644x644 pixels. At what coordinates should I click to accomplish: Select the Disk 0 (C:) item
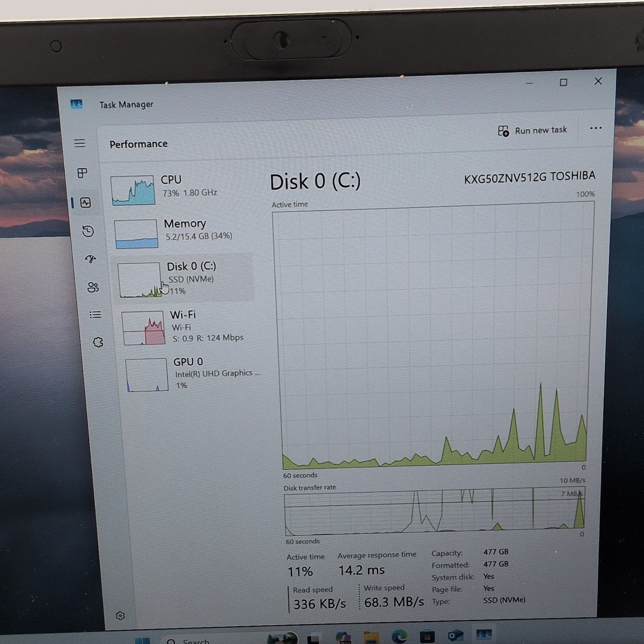(x=185, y=279)
